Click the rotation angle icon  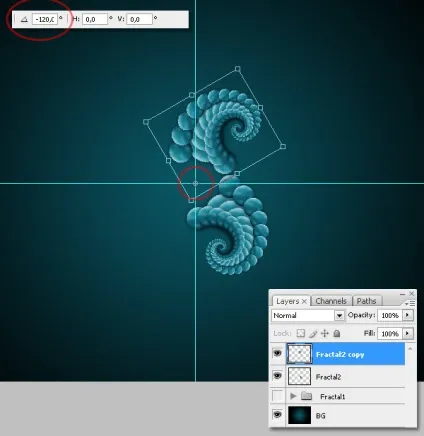click(24, 19)
